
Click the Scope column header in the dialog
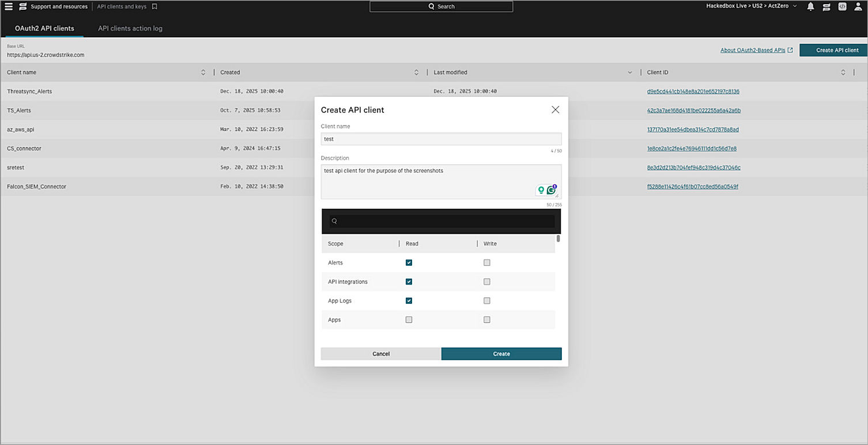pos(335,244)
